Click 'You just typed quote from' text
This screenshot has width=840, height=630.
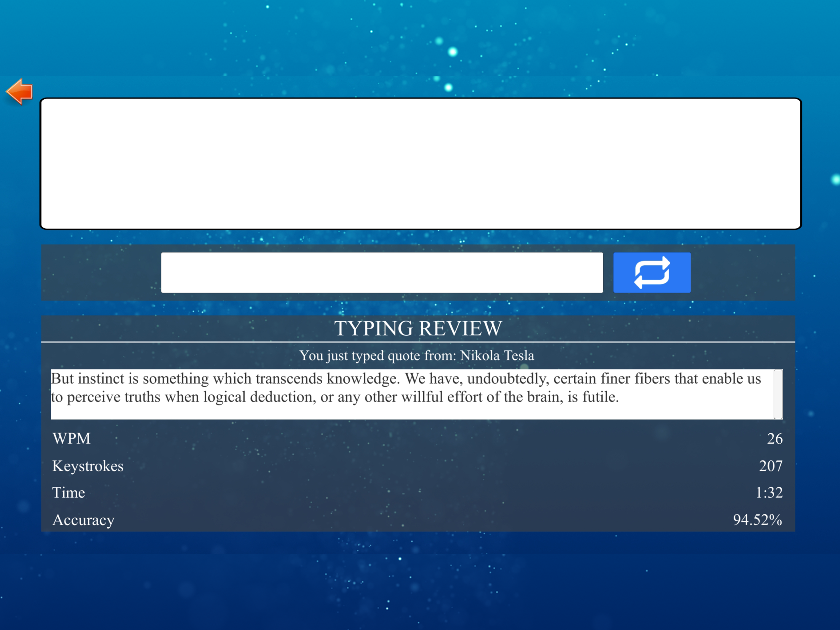click(x=378, y=356)
